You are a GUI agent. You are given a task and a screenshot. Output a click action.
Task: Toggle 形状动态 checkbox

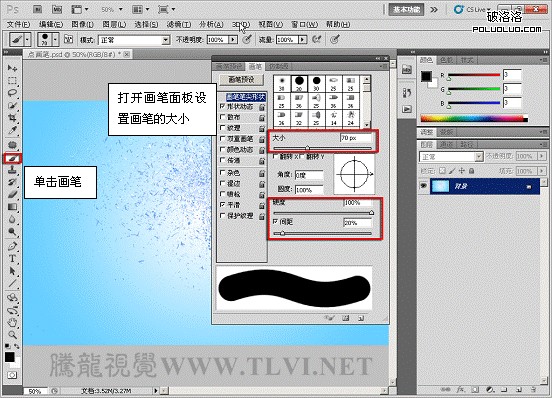(222, 106)
